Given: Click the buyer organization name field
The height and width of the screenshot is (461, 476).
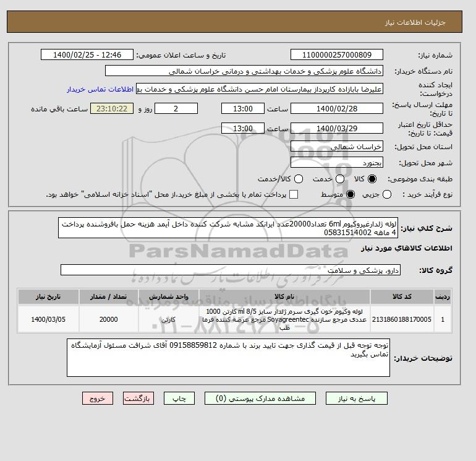Looking at the screenshot, I should 244,71.
